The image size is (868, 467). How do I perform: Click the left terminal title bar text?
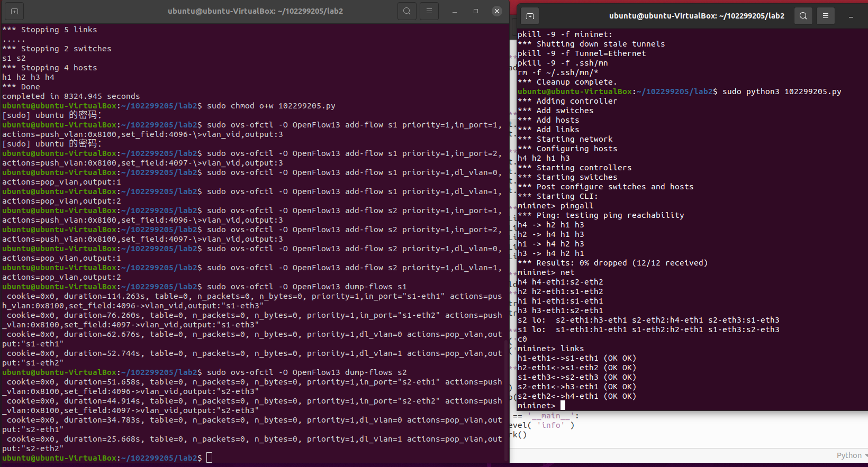click(x=255, y=11)
